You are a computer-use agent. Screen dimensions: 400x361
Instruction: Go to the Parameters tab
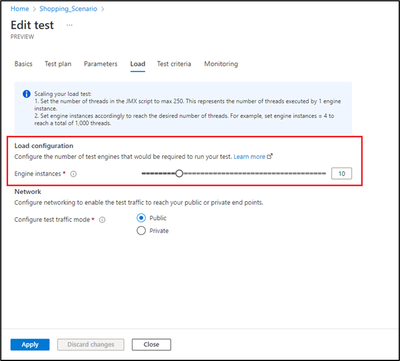101,64
